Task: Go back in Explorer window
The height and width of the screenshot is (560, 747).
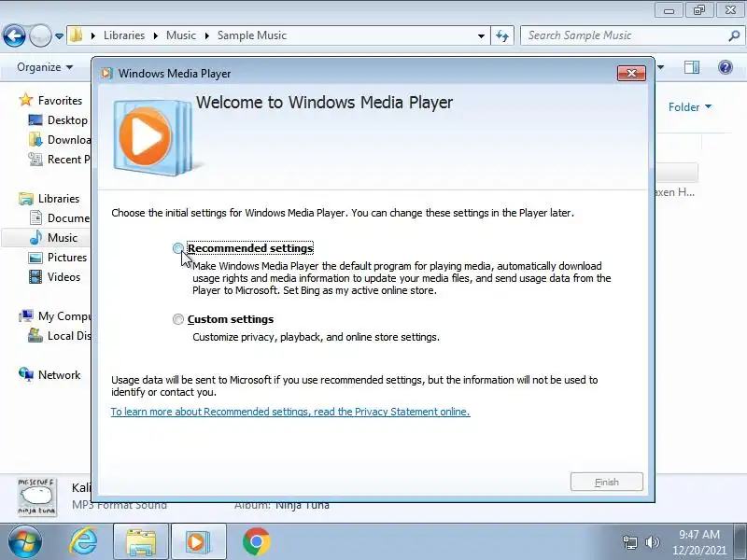Action: click(14, 35)
